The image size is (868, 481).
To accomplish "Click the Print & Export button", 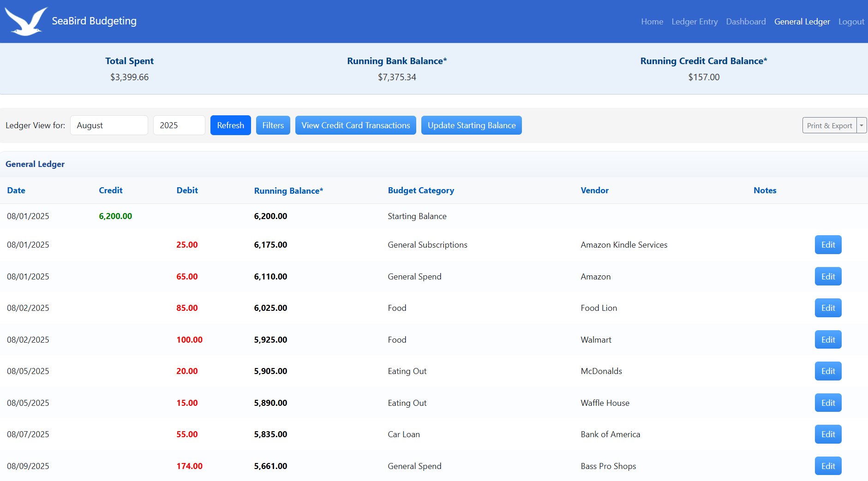I will 829,125.
